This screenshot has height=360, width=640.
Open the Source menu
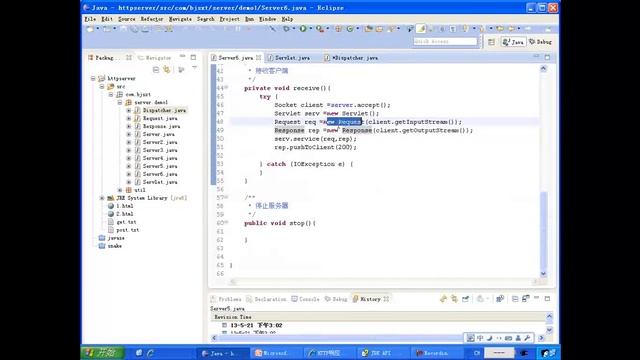pyautogui.click(x=127, y=19)
